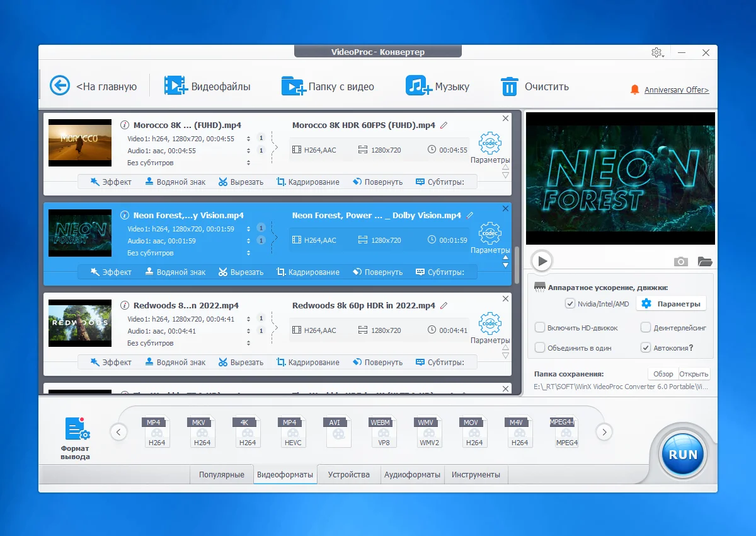
Task: Take a snapshot with the camera icon
Action: (x=680, y=261)
